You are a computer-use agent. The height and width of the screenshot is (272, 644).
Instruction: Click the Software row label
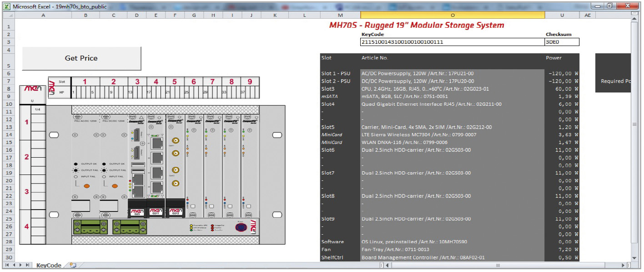click(x=332, y=242)
